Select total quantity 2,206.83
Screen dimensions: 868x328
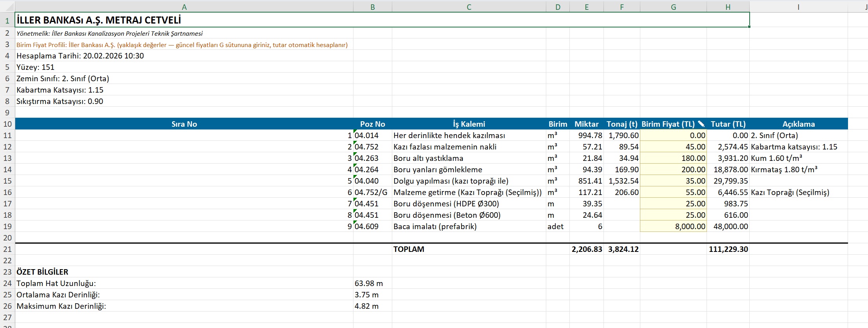(x=586, y=249)
